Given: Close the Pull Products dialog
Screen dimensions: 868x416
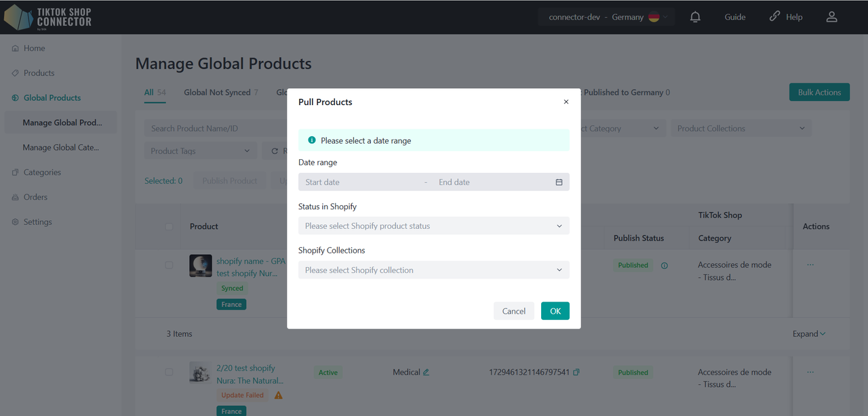Looking at the screenshot, I should click(x=566, y=102).
